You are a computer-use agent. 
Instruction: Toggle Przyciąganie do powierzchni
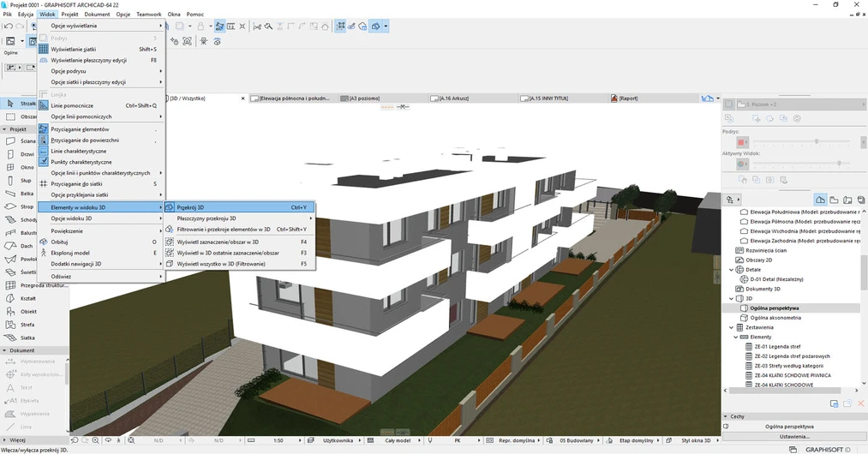[99, 140]
